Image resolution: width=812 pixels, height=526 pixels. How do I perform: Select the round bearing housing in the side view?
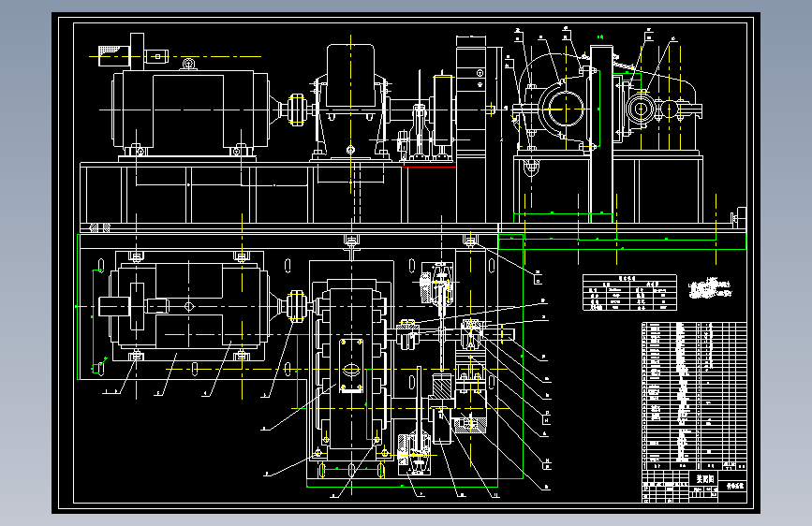pyautogui.click(x=566, y=110)
